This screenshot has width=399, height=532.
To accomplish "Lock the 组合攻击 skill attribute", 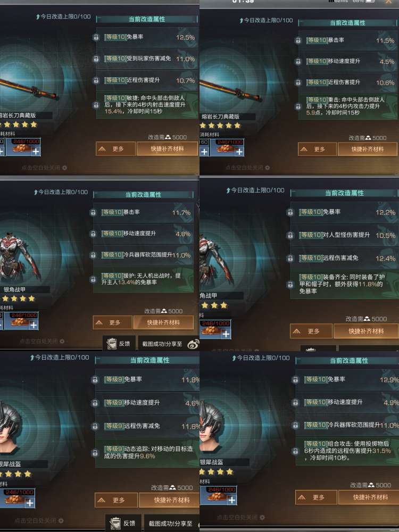I will 295,451.
